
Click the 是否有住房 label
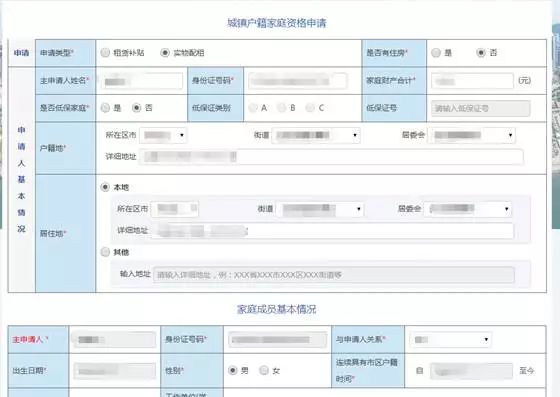pyautogui.click(x=387, y=53)
